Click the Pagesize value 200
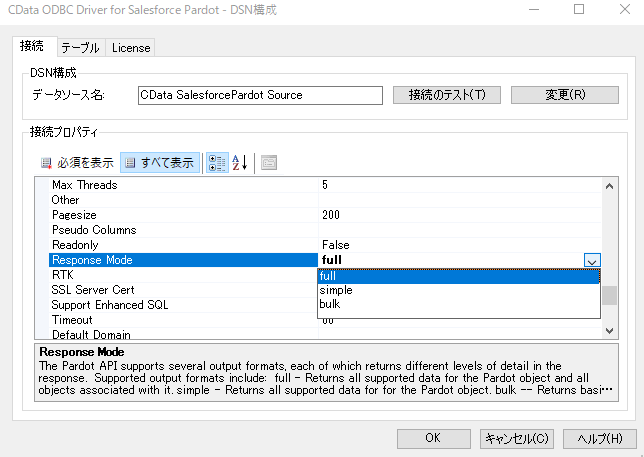This screenshot has width=644, height=457. click(460, 215)
